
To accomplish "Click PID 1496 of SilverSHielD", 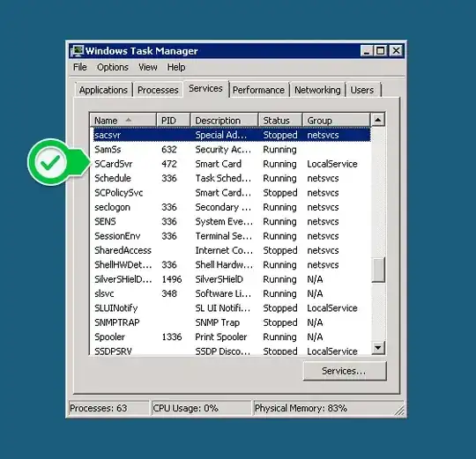I will click(172, 279).
